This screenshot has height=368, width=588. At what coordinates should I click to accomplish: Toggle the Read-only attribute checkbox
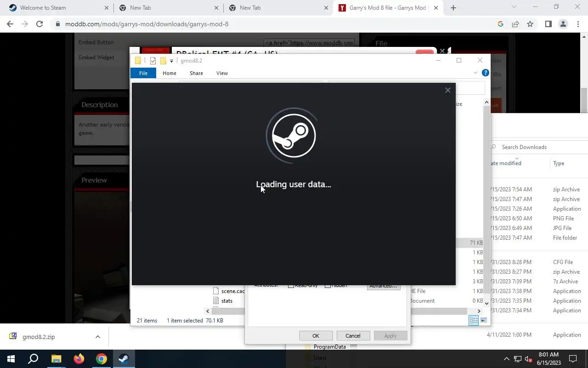pos(290,286)
